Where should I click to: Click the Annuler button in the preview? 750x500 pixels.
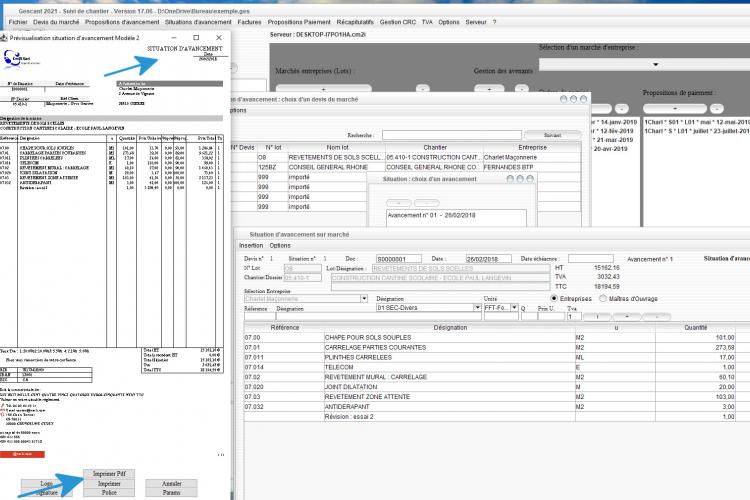(x=171, y=484)
